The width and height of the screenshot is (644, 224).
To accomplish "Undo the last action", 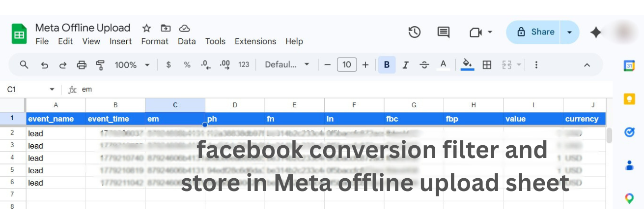I will (44, 65).
